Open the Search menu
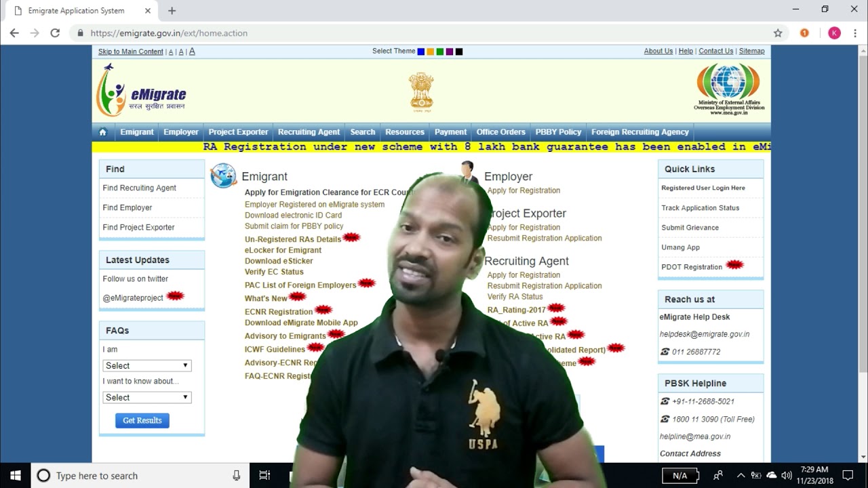Screen dimensions: 868x488 coord(363,132)
